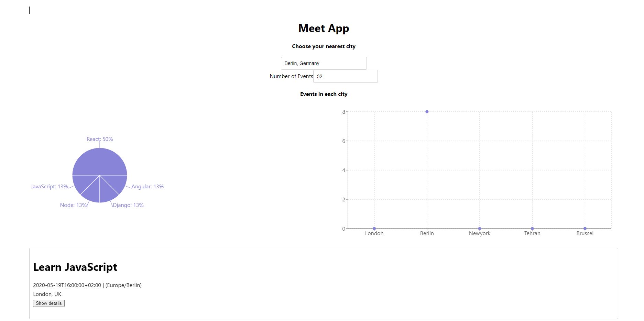Click the 'React: 50%' pie chart label
Screen dimensions: 644x321
coord(100,139)
